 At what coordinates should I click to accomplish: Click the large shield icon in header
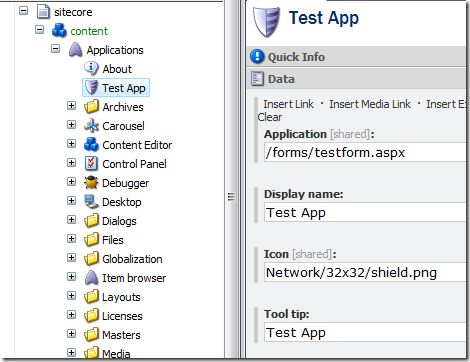coord(266,22)
